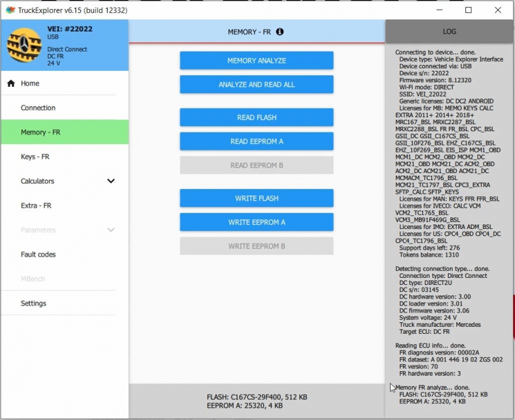
Task: Open Fault codes page
Action: point(64,254)
